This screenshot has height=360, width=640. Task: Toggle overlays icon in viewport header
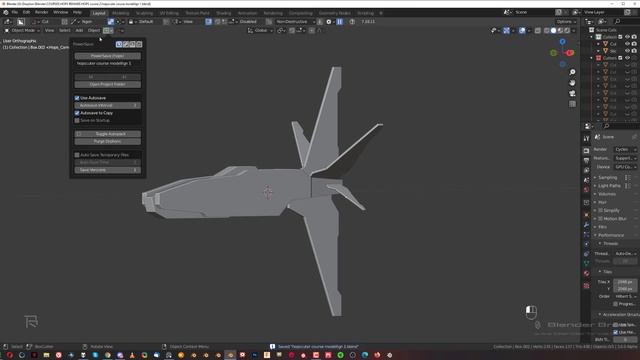coord(522,31)
